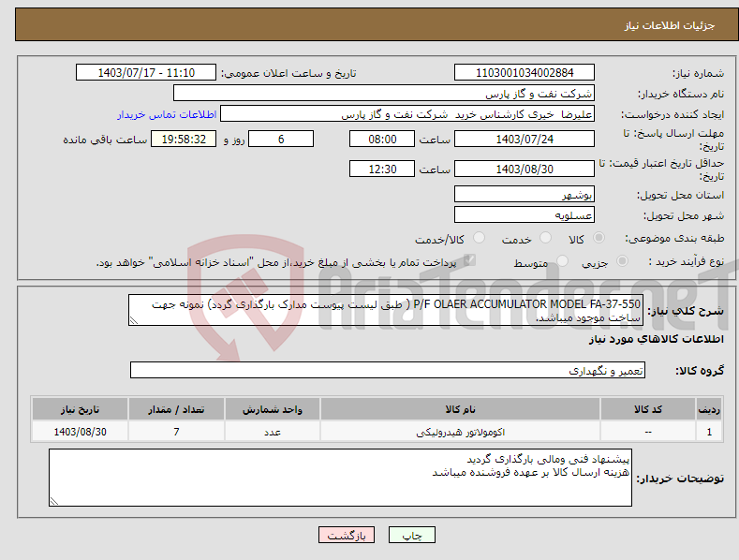Click the buyer organization name field
Screen dimensions: 739x560
click(x=384, y=93)
